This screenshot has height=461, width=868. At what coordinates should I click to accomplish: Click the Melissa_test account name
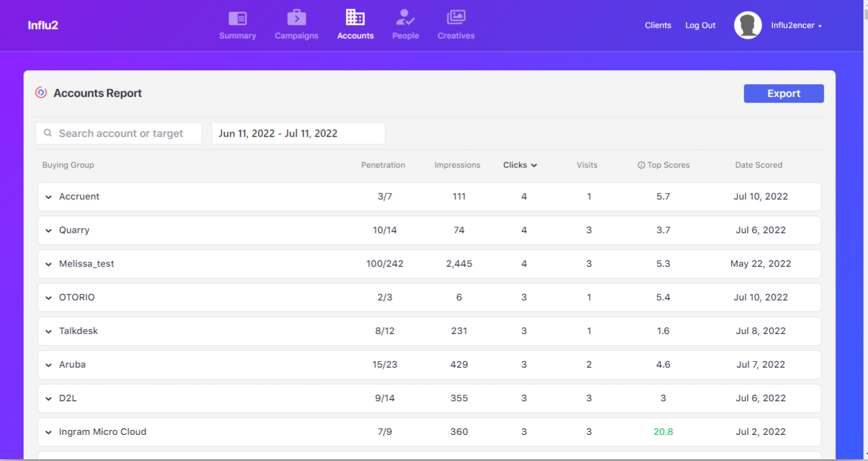86,264
